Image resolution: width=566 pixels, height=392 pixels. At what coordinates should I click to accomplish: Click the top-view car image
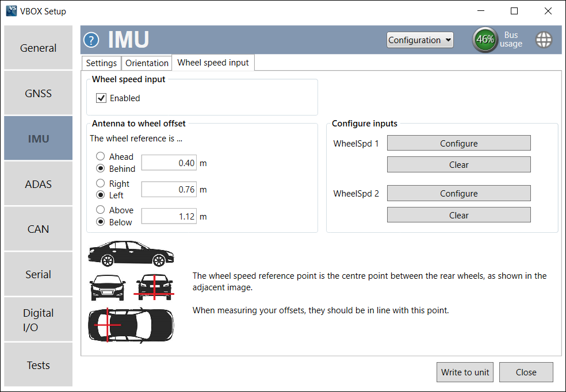(131, 325)
